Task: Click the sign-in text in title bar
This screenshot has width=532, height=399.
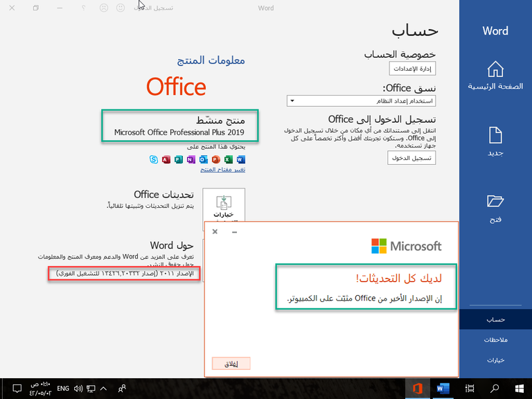Action: click(x=153, y=8)
